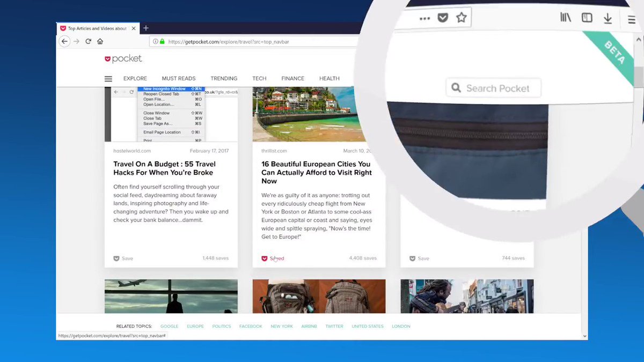644x362 pixels.
Task: Open 16 Beautiful European Cities article title
Action: pyautogui.click(x=316, y=173)
